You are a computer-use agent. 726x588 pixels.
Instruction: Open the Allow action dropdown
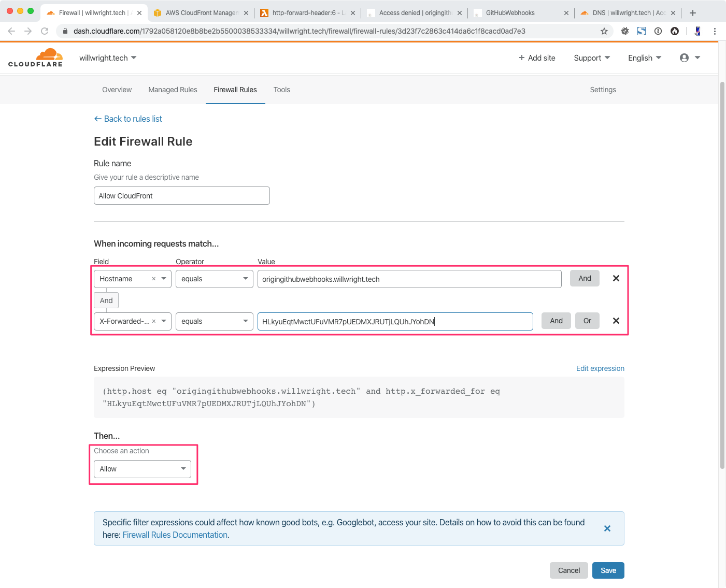click(x=143, y=469)
